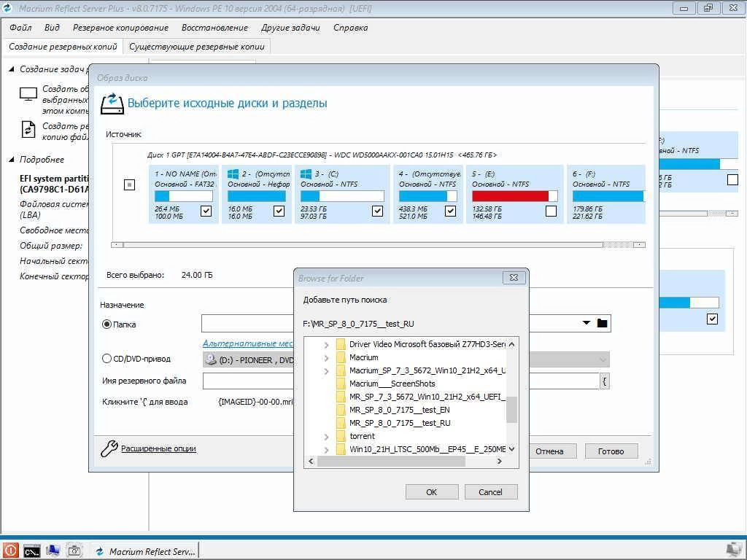Open the Вид menu
The width and height of the screenshot is (747, 560).
coord(52,28)
